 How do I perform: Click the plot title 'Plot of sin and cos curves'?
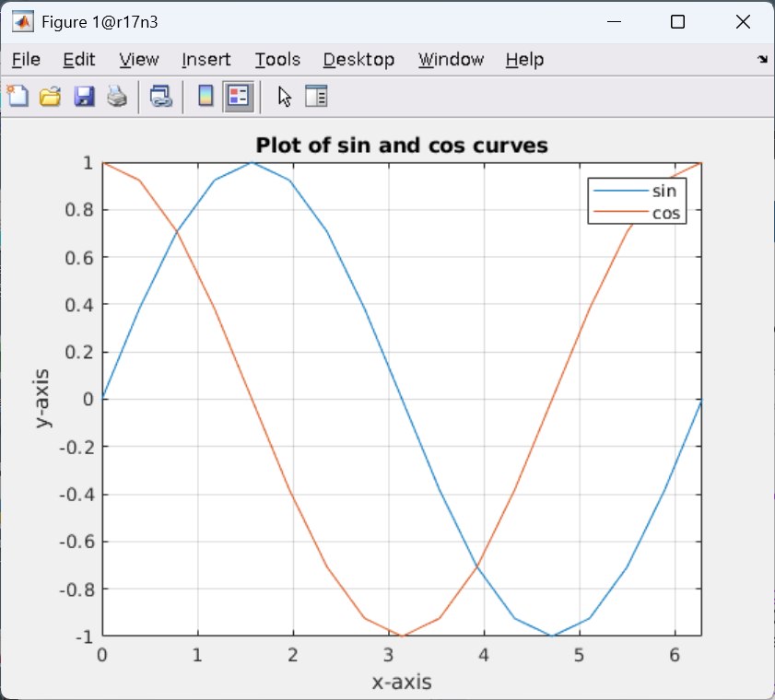(402, 146)
